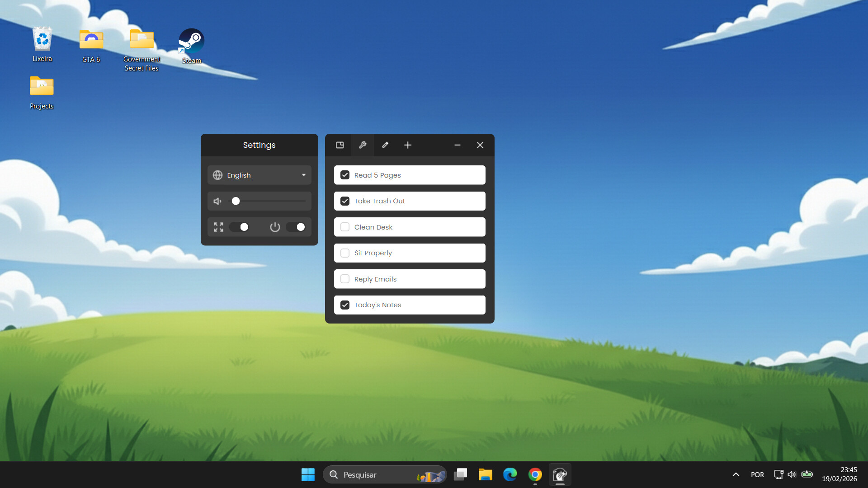Click the speaker icon next to the volume slider
Viewport: 868px width, 488px height.
[x=217, y=201]
